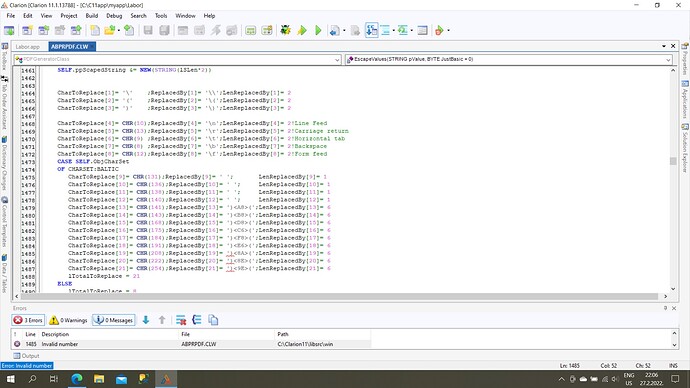Click the blue bracket list icon in Errors
This screenshot has height=388, width=690.
[197, 320]
